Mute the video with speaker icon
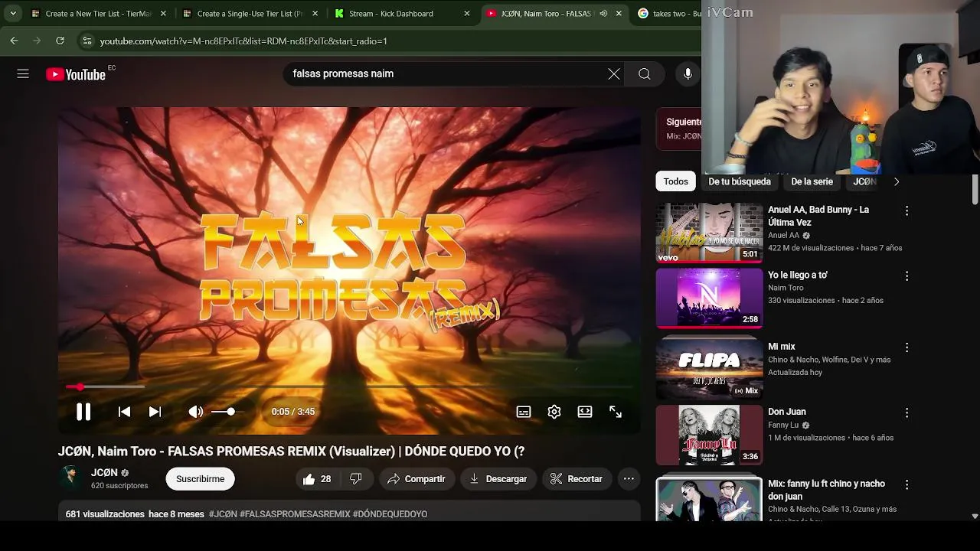Viewport: 980px width, 551px height. click(x=196, y=412)
